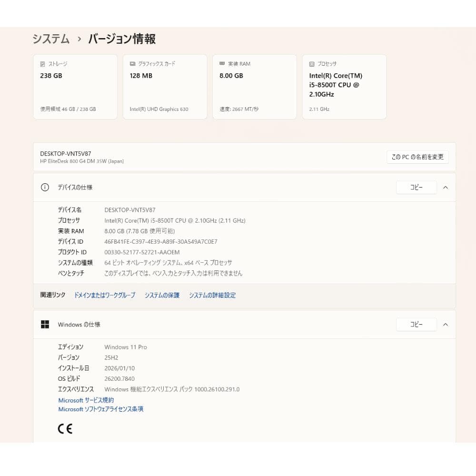Click the info icon beside デバイスの仕様
The height and width of the screenshot is (476, 476).
coord(45,187)
